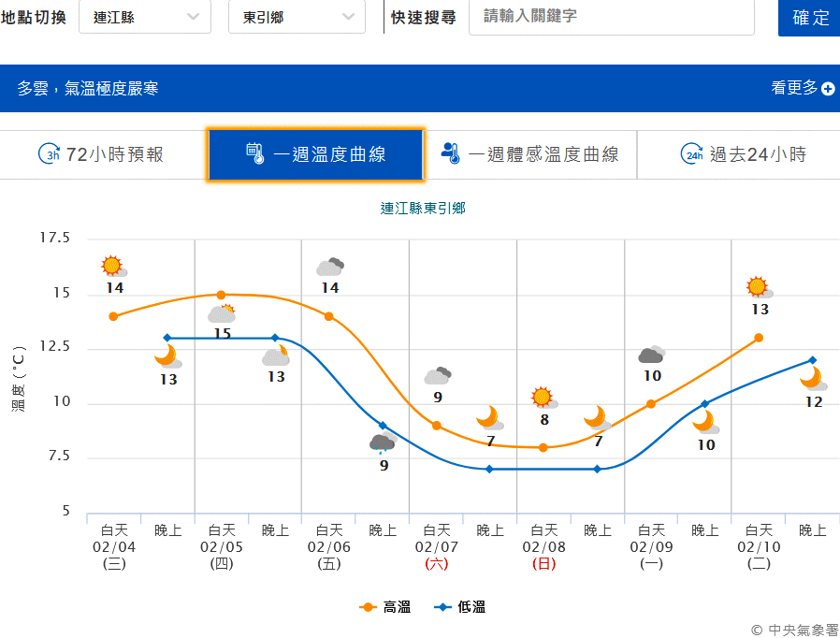The height and width of the screenshot is (638, 840).
Task: Click the keyword quick search input field
Action: click(x=611, y=17)
